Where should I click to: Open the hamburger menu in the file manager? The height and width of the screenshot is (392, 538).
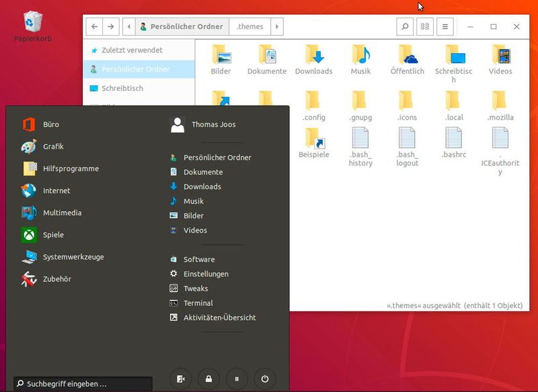pos(445,26)
